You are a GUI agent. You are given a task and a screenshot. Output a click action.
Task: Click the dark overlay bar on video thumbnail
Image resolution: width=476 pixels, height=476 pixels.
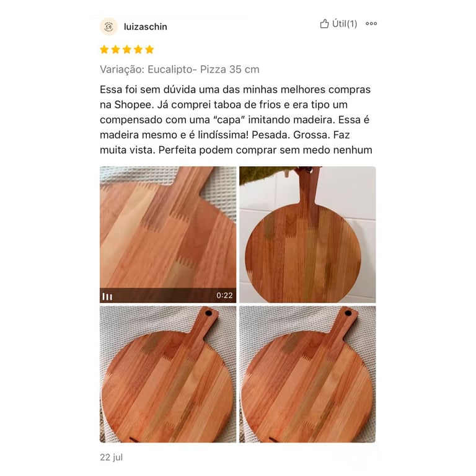(x=168, y=296)
